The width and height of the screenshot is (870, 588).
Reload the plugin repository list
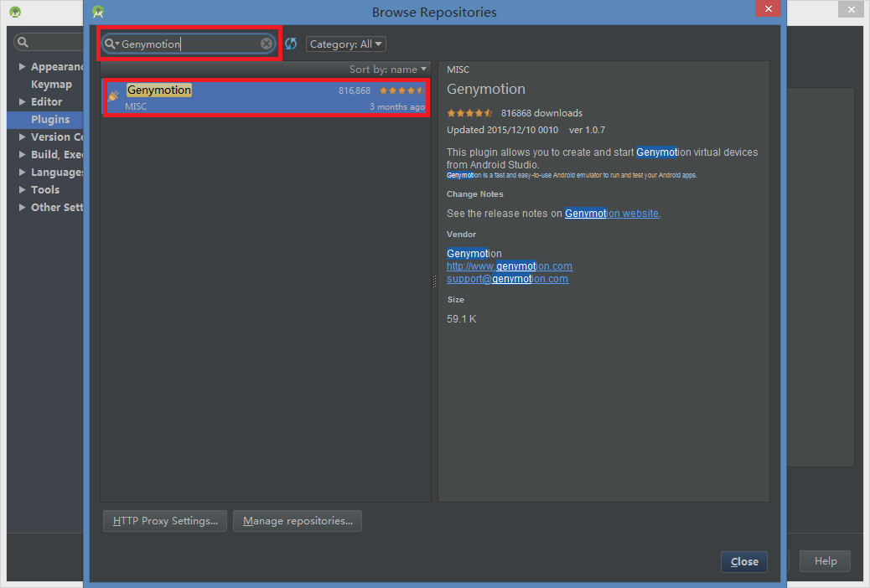click(291, 44)
